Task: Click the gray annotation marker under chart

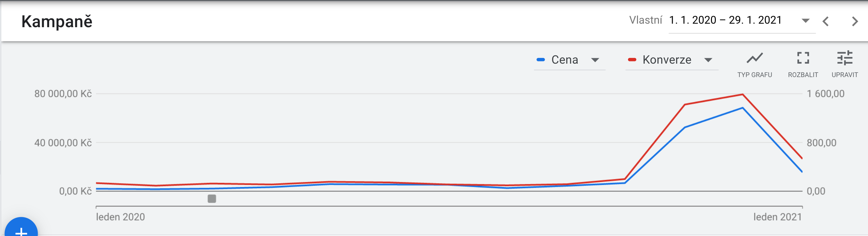Action: [212, 199]
